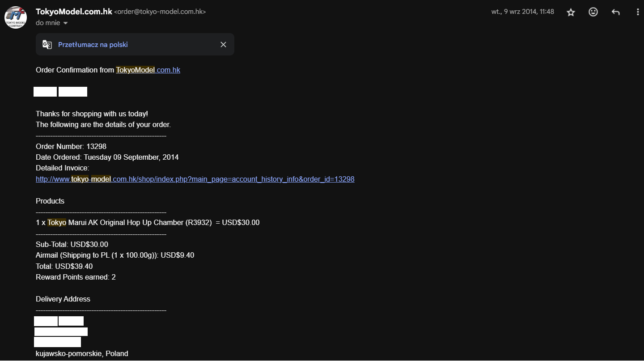Click the TokyoModel sender avatar
Screen dimensions: 644x361
[16, 17]
